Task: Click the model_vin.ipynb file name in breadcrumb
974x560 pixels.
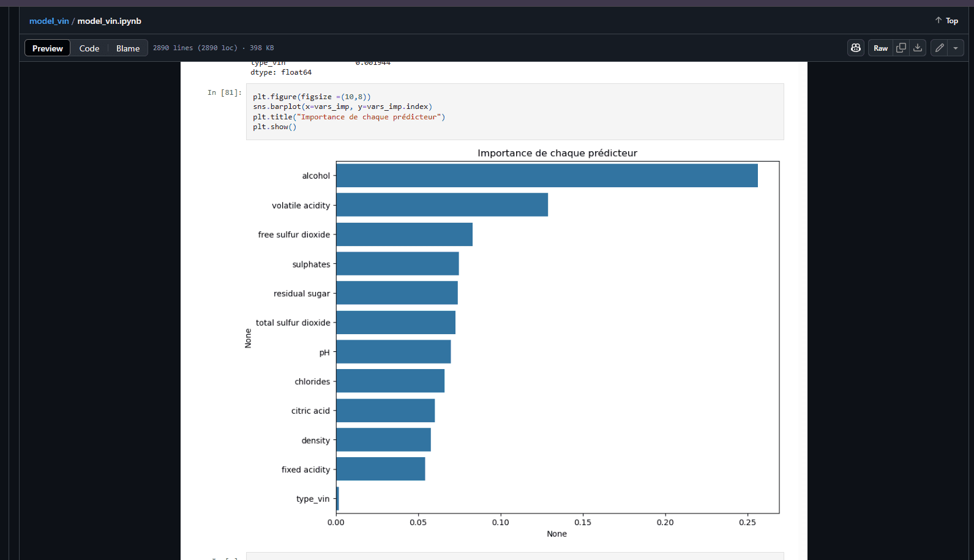Action: 109,21
